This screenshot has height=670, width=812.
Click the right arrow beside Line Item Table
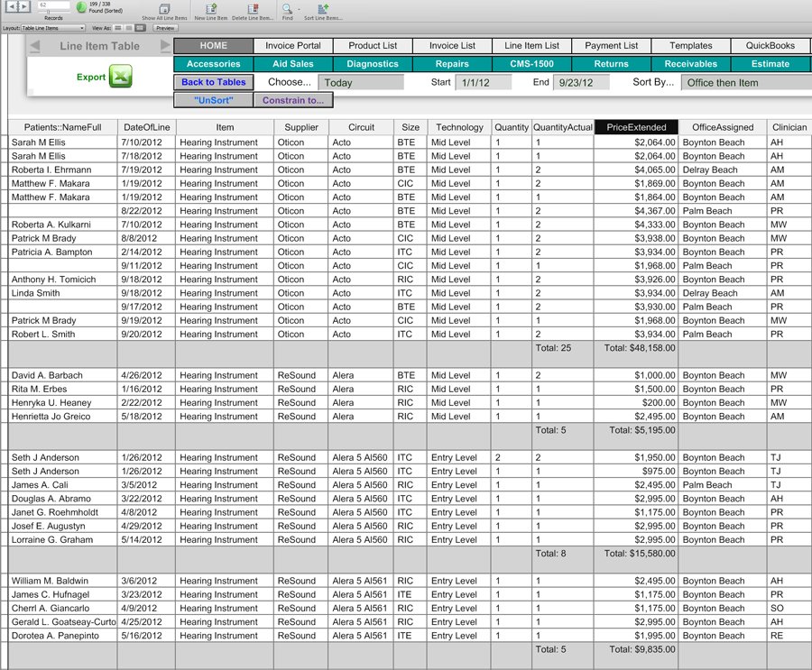tap(165, 46)
